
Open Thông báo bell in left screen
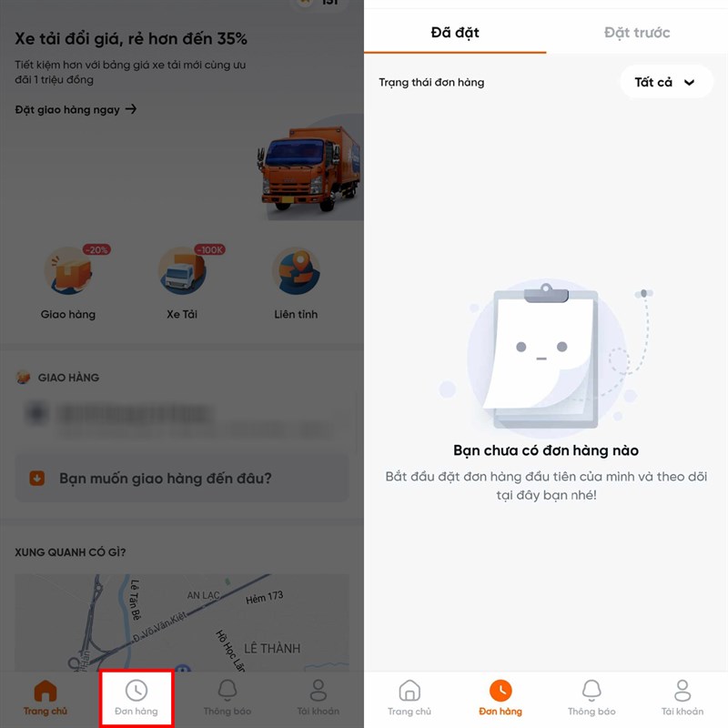[x=227, y=691]
